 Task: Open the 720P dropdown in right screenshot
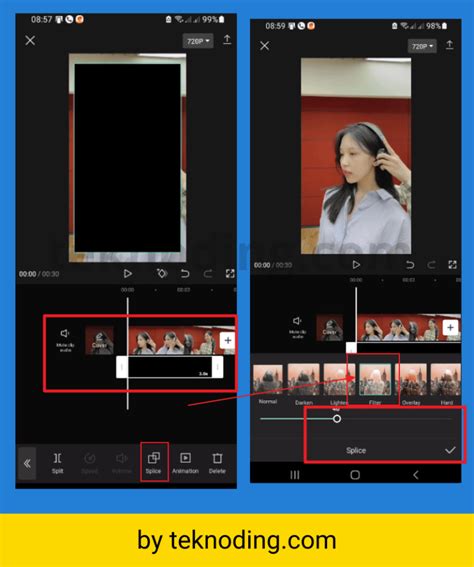tap(422, 46)
